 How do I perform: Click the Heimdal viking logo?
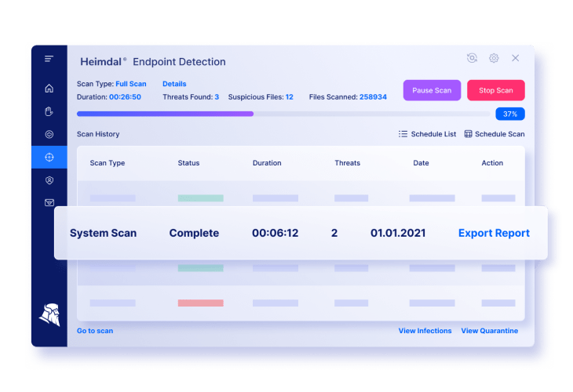click(x=50, y=314)
